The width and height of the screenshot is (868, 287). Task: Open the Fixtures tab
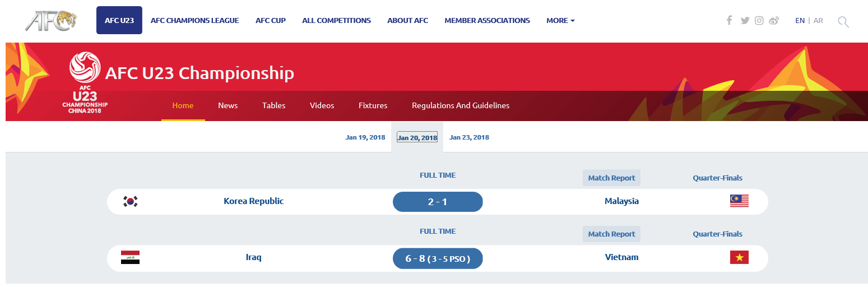coord(373,105)
